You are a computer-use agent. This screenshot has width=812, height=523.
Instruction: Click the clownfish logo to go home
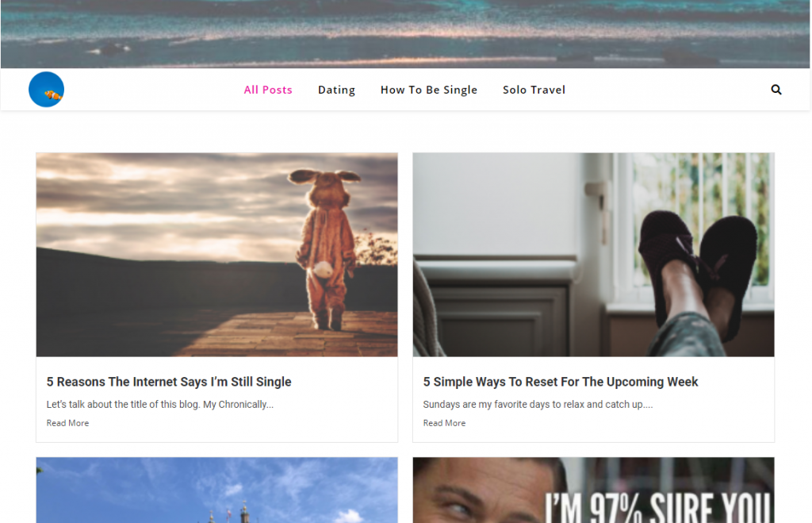(46, 89)
